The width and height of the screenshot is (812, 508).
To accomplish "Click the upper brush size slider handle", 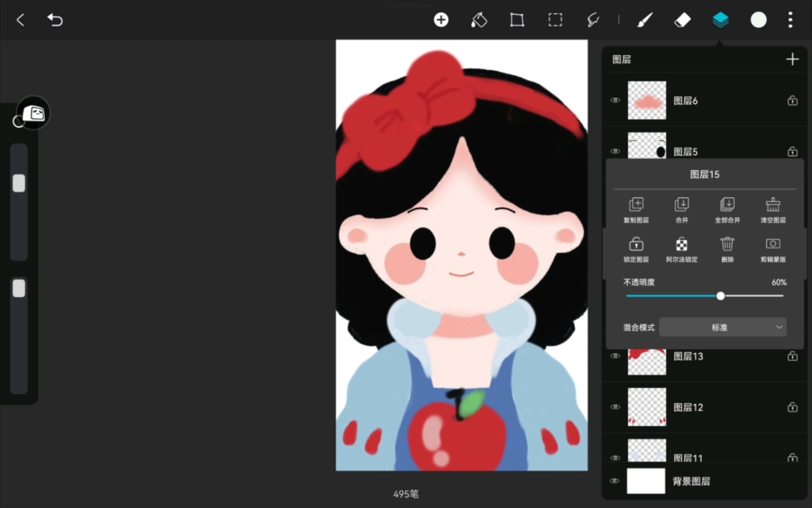I will (19, 183).
